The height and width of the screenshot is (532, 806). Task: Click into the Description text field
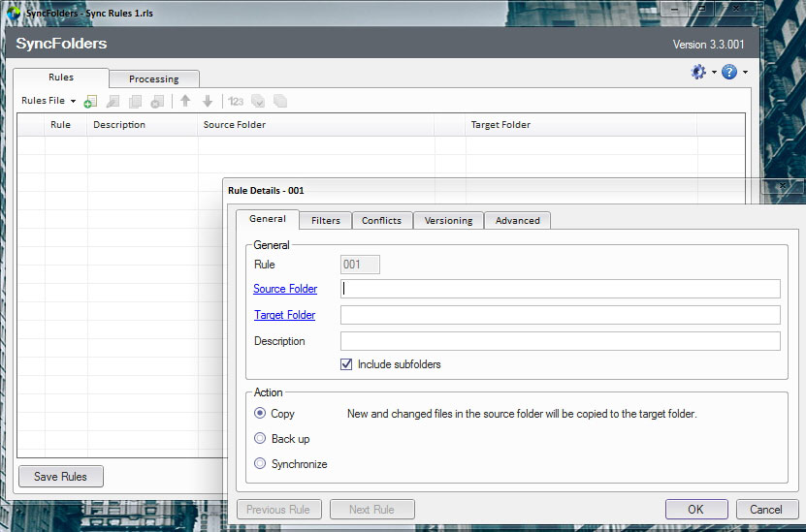(561, 341)
